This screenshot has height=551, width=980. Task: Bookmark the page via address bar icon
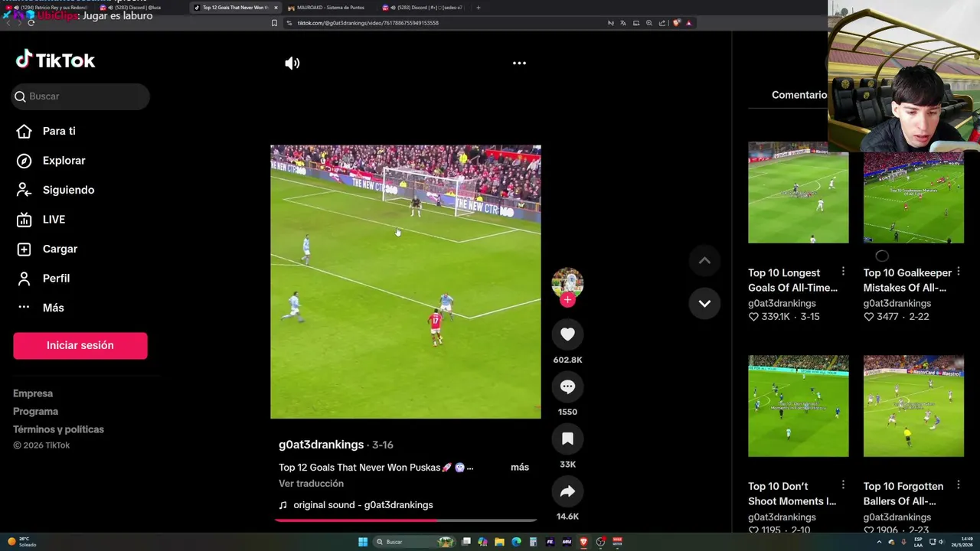[x=274, y=23]
